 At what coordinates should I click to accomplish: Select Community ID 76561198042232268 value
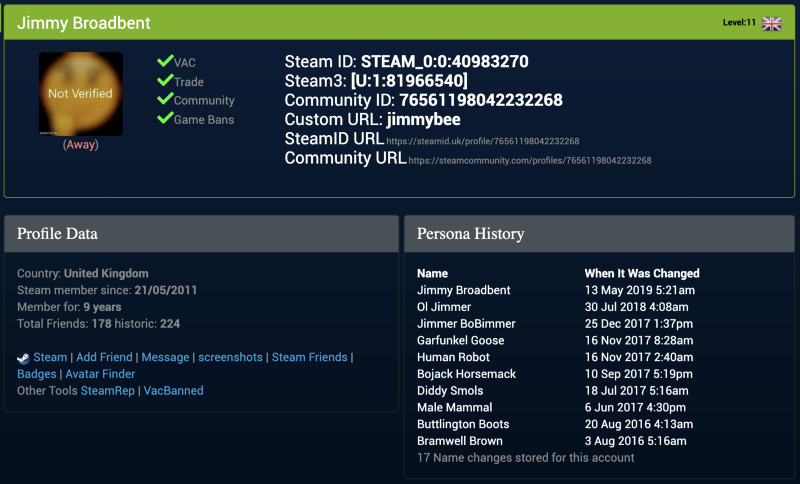point(481,100)
